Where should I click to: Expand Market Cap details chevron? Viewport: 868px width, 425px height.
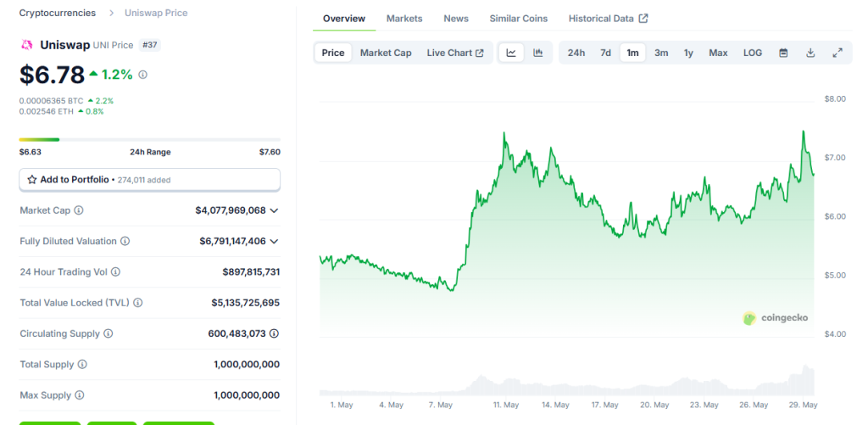pos(274,210)
